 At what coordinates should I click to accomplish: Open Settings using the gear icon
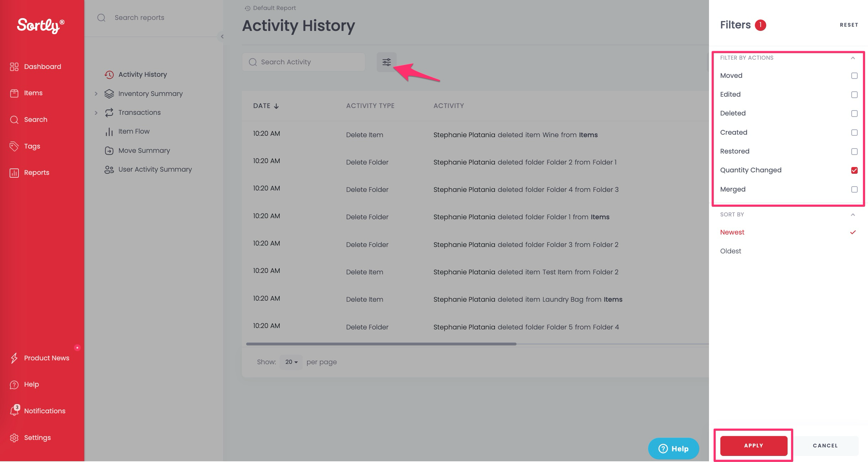[x=14, y=437]
